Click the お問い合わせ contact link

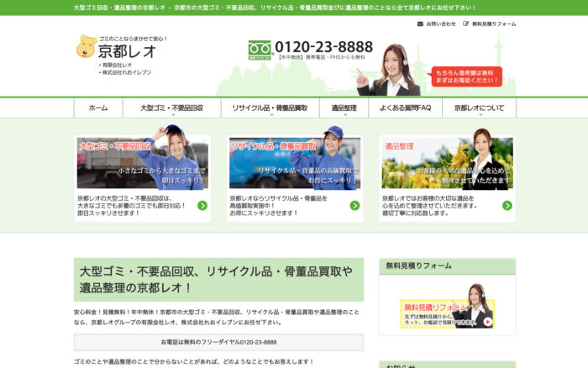pyautogui.click(x=441, y=24)
